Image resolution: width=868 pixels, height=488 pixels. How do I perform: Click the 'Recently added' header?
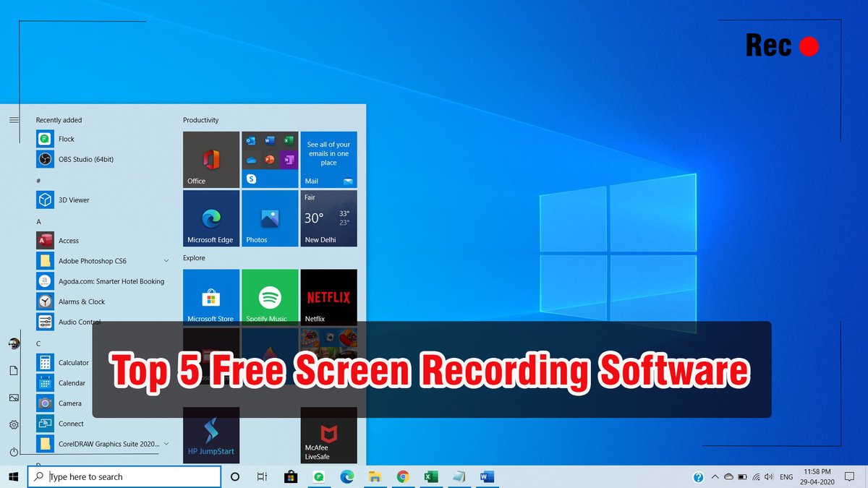[x=59, y=120]
